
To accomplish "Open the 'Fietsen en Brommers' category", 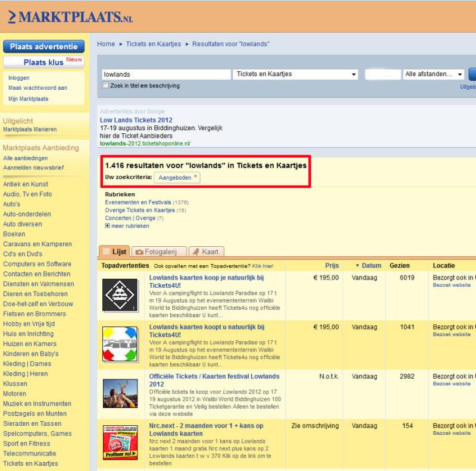I will click(35, 314).
